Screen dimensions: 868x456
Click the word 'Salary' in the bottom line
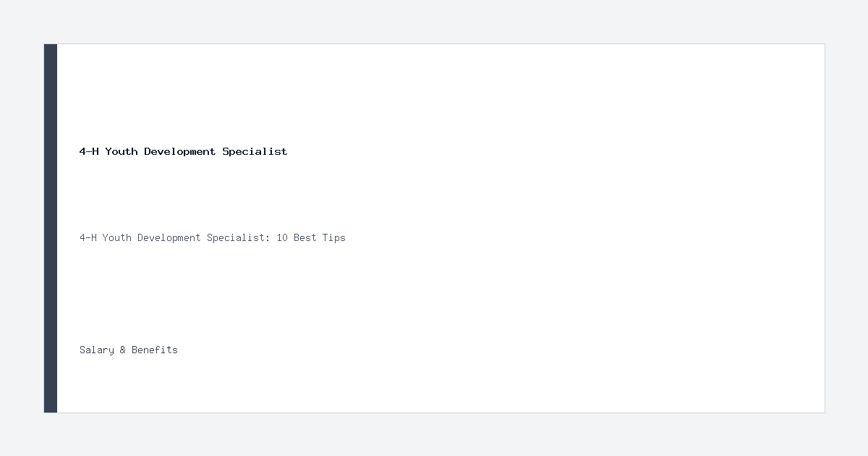click(97, 350)
